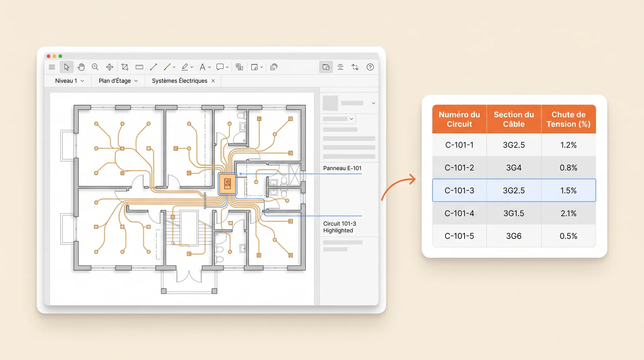
Task: Open the comment tool dropdown arrow
Action: point(227,67)
